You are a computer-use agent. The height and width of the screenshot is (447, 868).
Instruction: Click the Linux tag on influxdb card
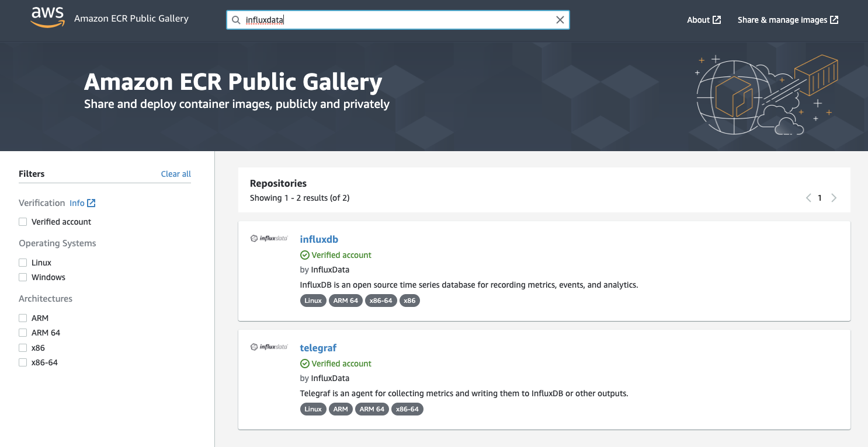tap(313, 301)
